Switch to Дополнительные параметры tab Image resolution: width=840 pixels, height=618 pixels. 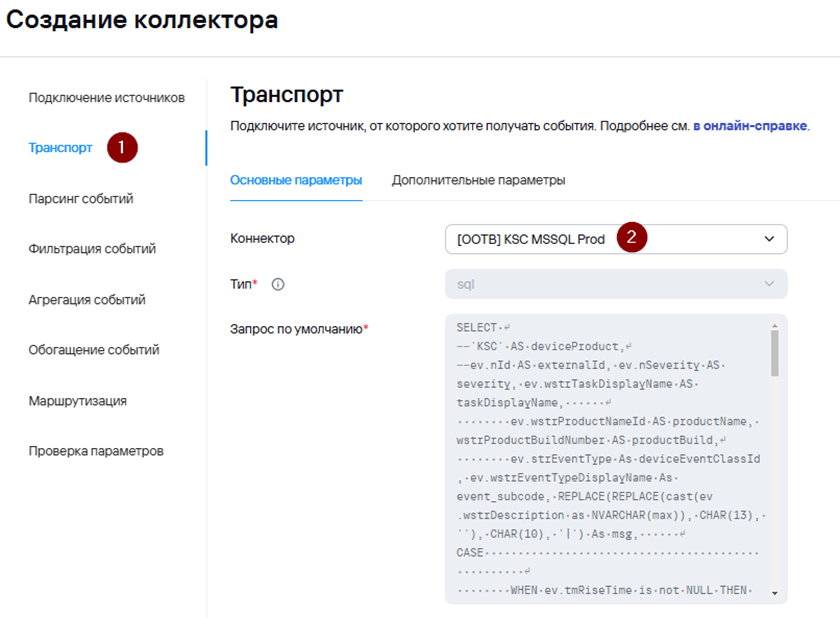[x=478, y=180]
